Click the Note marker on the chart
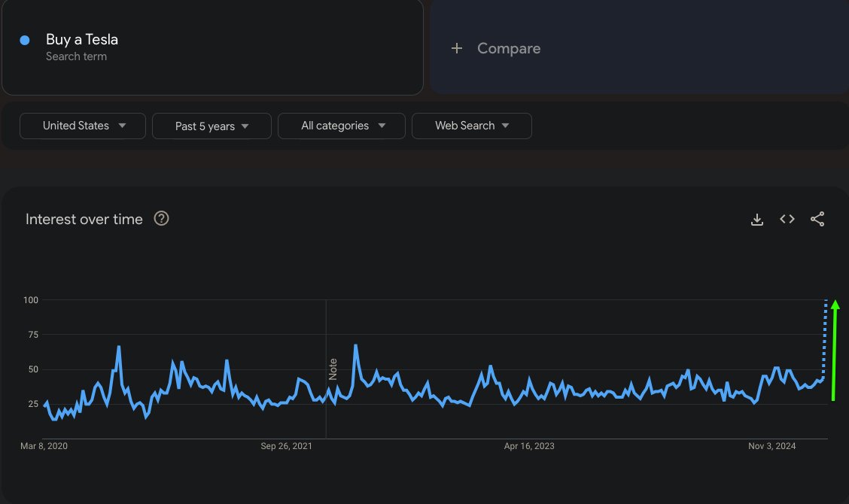Image resolution: width=849 pixels, height=504 pixels. [333, 369]
